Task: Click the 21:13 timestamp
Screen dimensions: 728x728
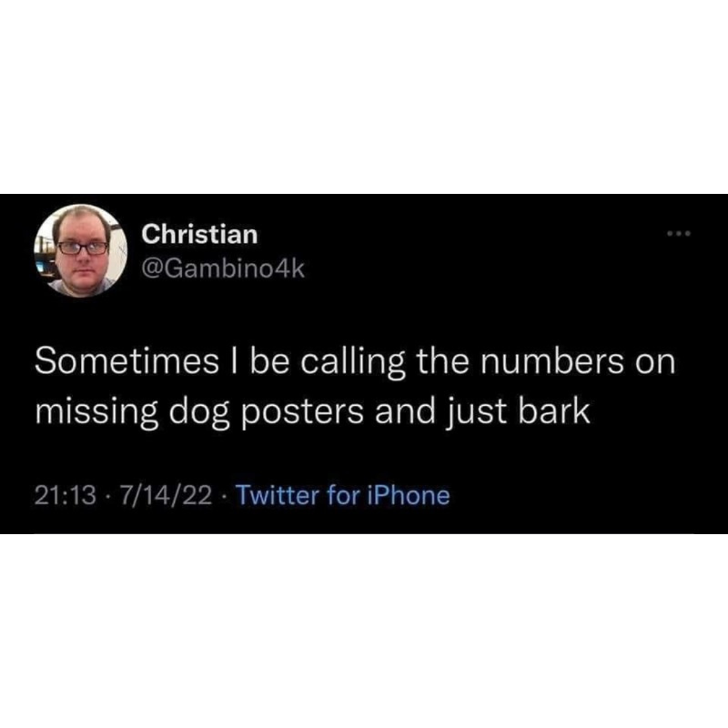Action: pos(66,495)
